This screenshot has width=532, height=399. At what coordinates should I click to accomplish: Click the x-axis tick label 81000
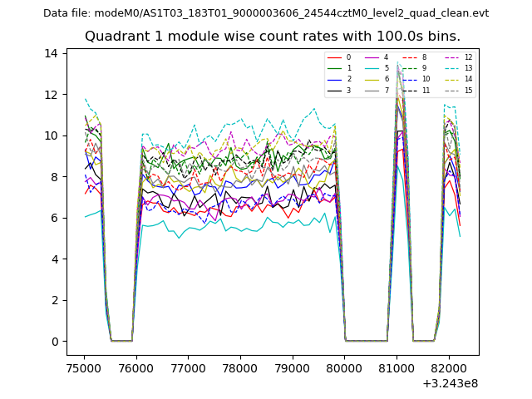point(397,367)
